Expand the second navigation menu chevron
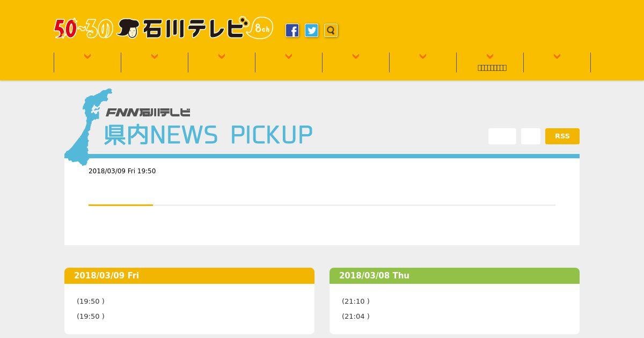Image resolution: width=644 pixels, height=338 pixels. (155, 56)
